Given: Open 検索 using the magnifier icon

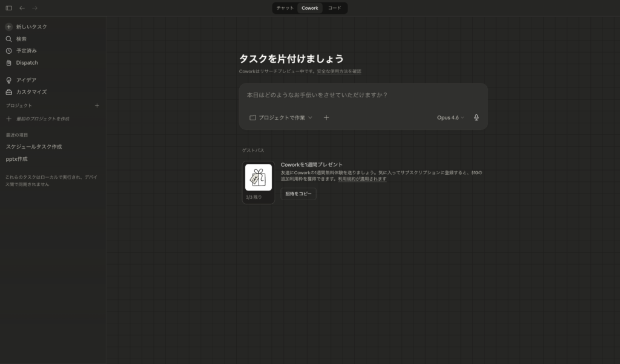Looking at the screenshot, I should pyautogui.click(x=20, y=39).
